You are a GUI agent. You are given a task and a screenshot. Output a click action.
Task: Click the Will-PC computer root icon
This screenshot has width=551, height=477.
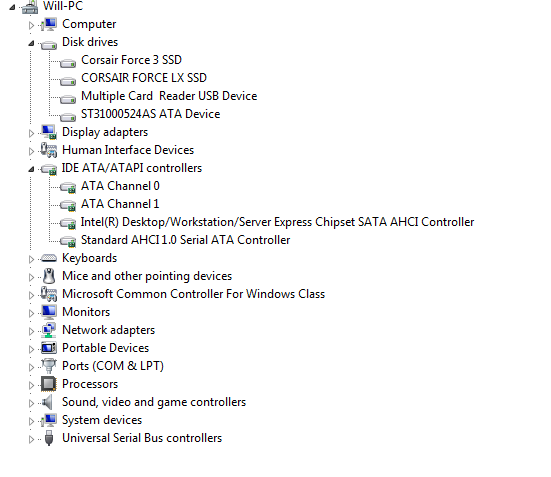[30, 7]
